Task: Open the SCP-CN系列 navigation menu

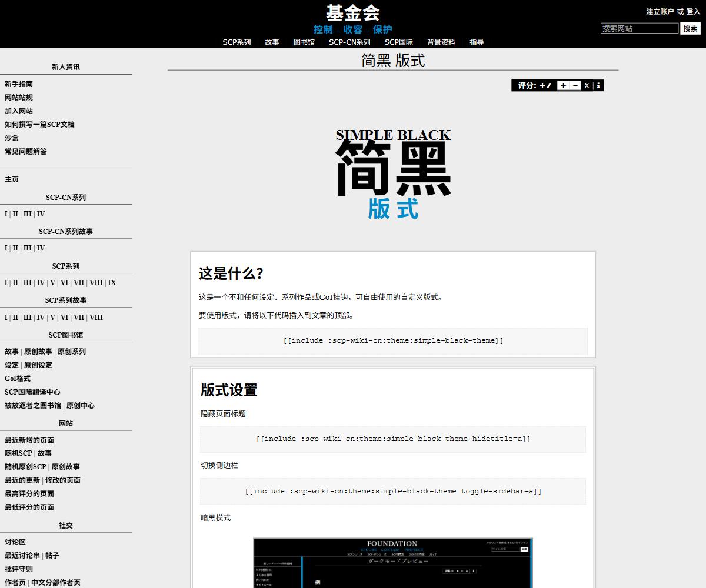Action: point(349,42)
